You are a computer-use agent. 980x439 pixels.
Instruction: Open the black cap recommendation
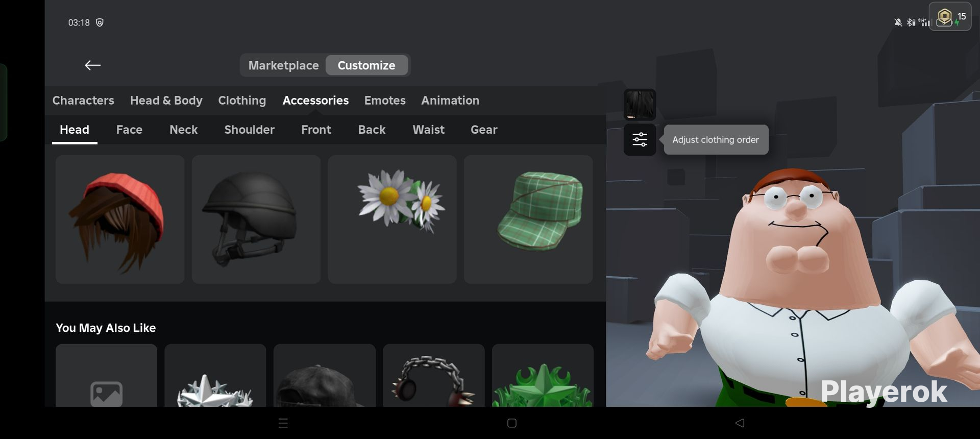[x=325, y=376]
